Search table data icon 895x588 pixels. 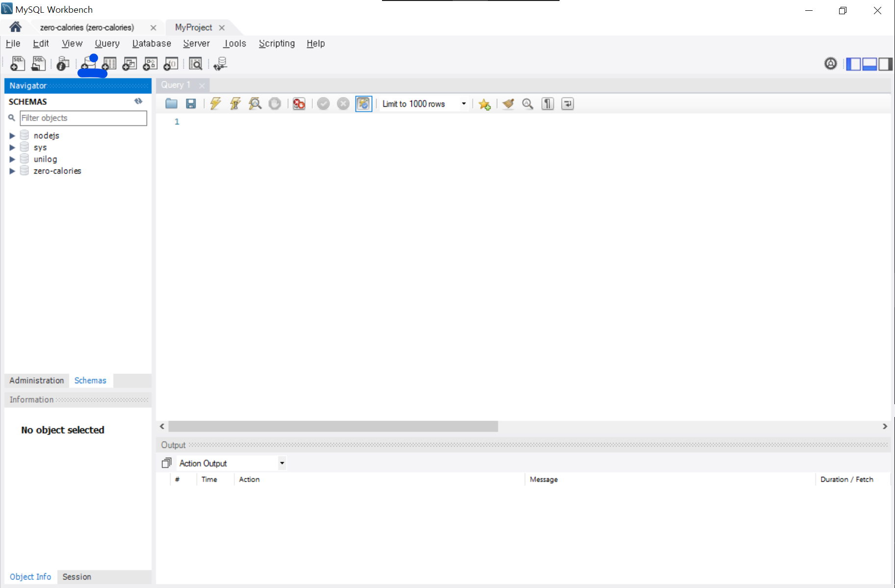tap(195, 64)
